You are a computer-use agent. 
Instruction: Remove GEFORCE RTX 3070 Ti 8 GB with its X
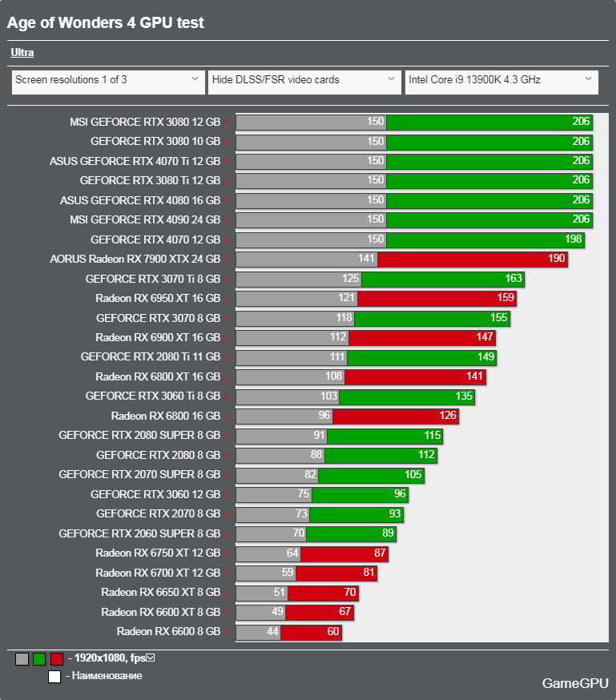[x=227, y=280]
